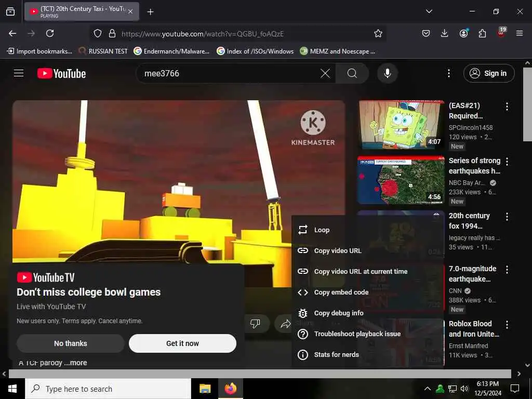Open the Index of /ISOs/Windows bookmark
Screen dimensions: 532x399
pos(255,51)
